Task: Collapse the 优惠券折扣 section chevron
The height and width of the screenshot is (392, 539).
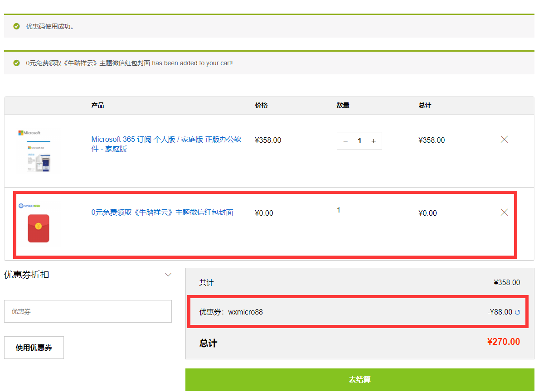Action: 168,275
